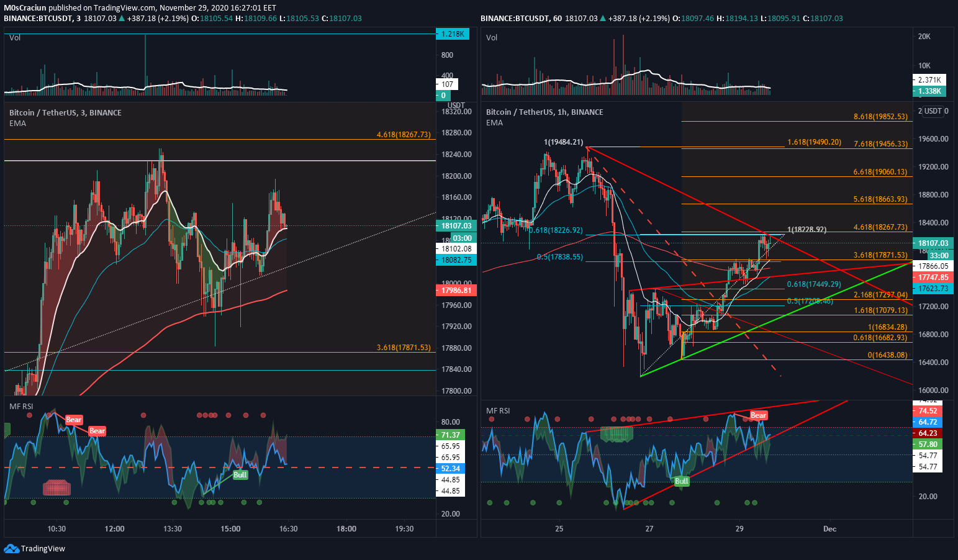The width and height of the screenshot is (958, 560).
Task: Click the 0.5(17838.55) retracement label
Action: (559, 257)
